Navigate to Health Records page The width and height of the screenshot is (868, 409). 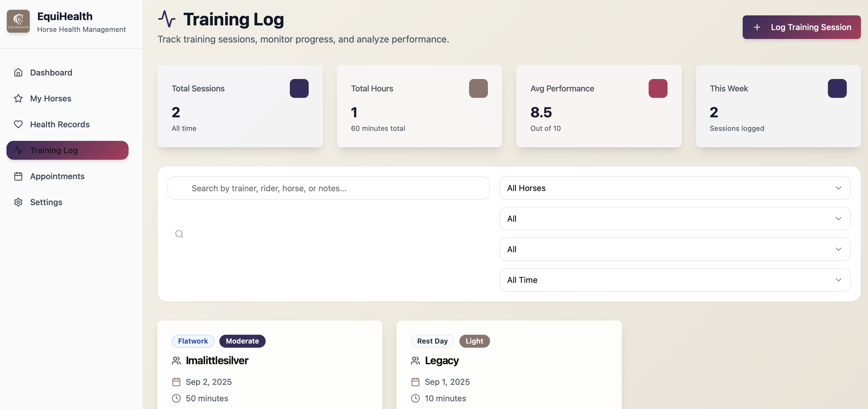[60, 124]
